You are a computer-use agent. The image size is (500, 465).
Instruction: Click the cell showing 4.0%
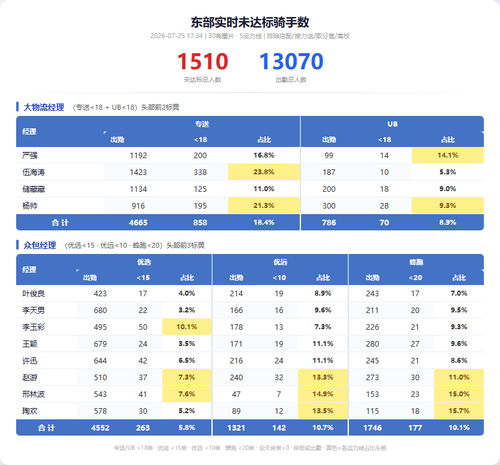[187, 293]
